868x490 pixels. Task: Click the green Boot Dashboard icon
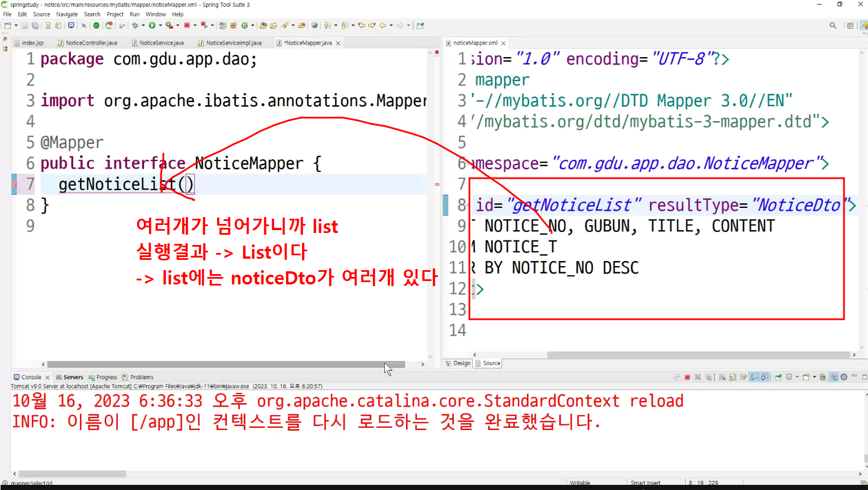(97, 26)
